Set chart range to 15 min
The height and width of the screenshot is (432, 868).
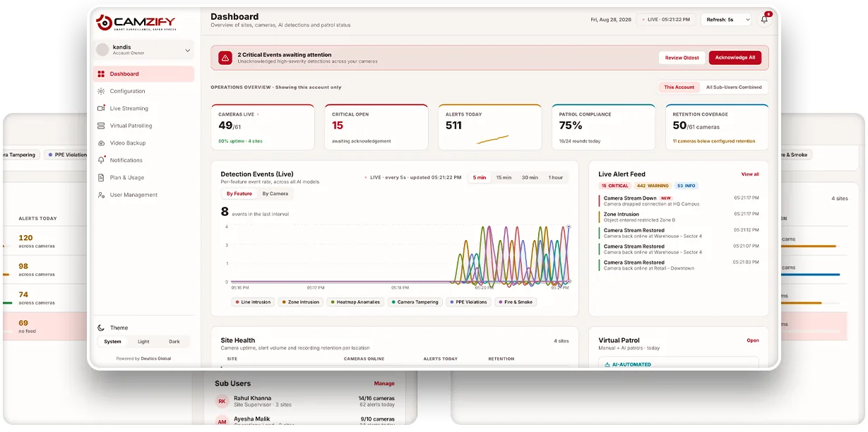(x=504, y=178)
